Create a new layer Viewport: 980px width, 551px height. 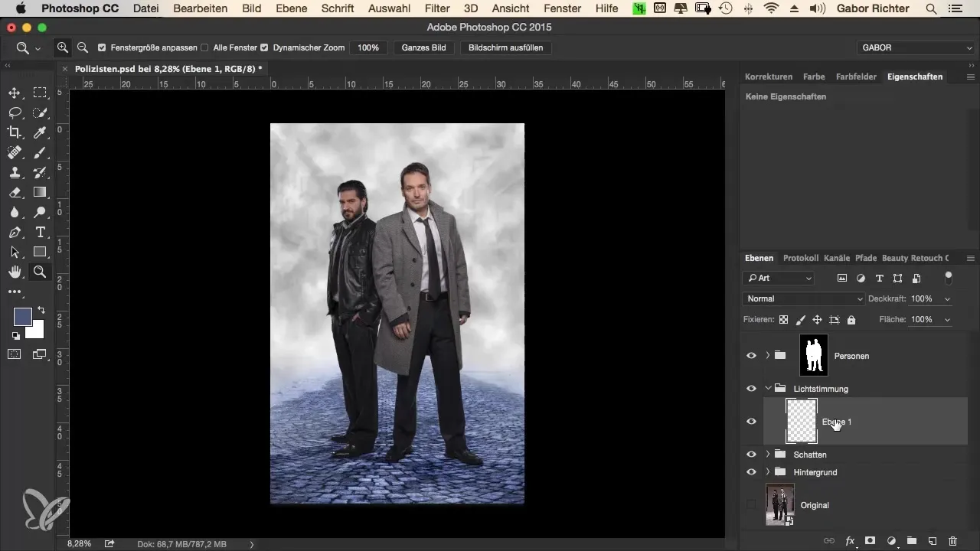(x=932, y=540)
